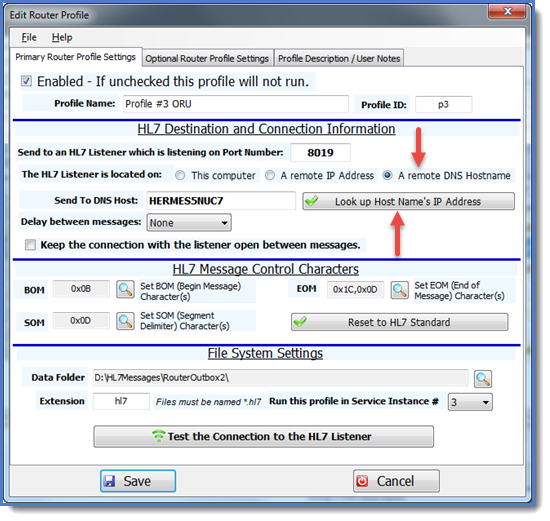Click the EOM value field 0x1C,0x0D
The image size is (550, 521).
[x=355, y=289]
